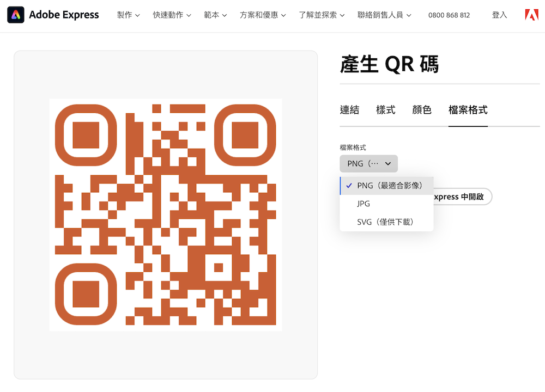Choose JPG from the format list

coord(364,204)
